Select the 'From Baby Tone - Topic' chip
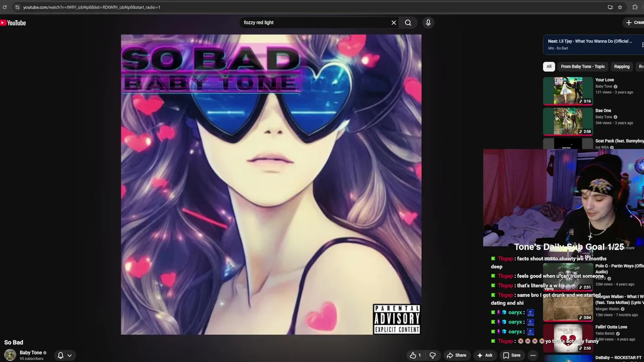 point(583,66)
